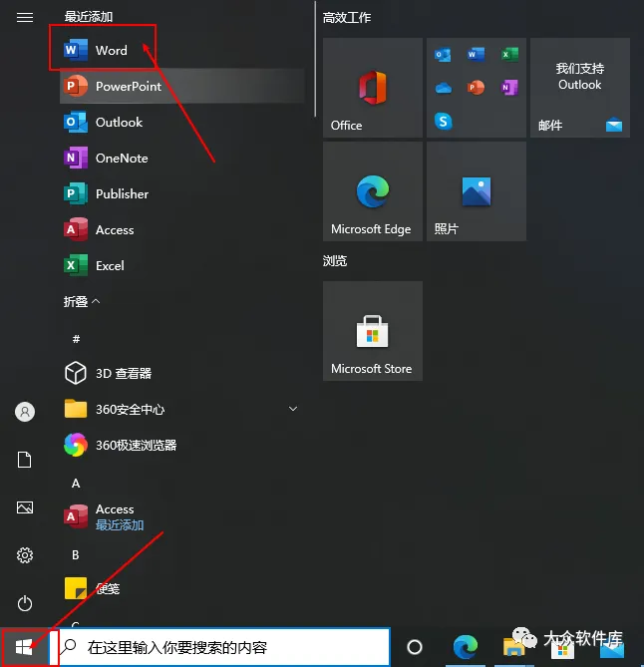The image size is (644, 667).
Task: Open PowerPoint icon in Office folder tile
Action: 476,88
